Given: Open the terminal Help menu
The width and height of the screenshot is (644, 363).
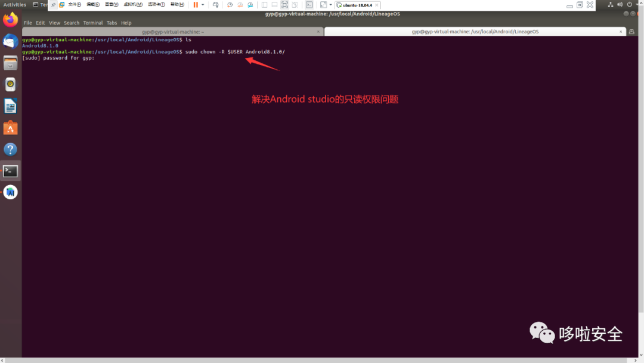Looking at the screenshot, I should [x=126, y=23].
